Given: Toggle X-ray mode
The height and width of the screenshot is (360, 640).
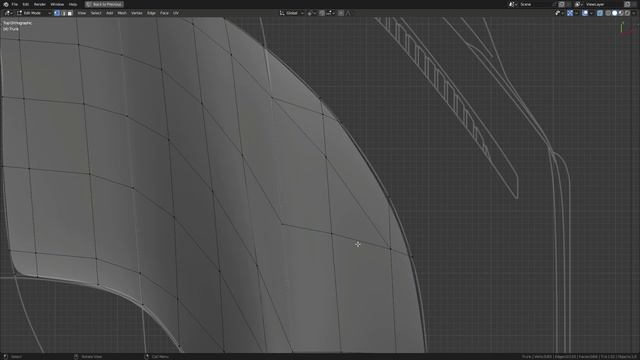Looking at the screenshot, I should tap(600, 13).
